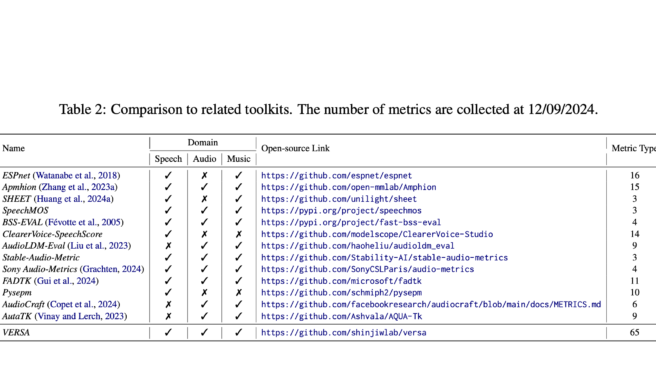Open the ClearerVoice-Studio GitHub link
Viewport: 656px width, 369px height.
tap(377, 234)
